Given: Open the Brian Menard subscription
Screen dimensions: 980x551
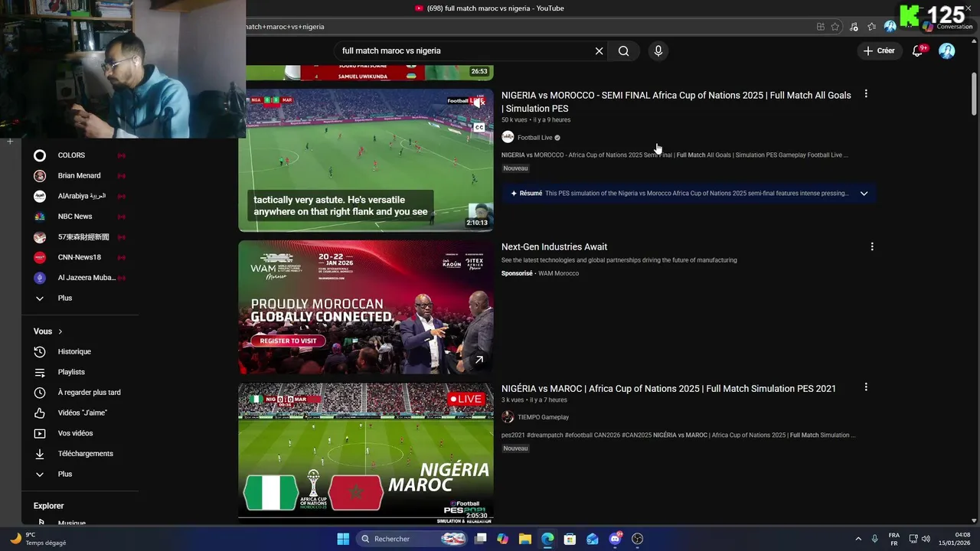Looking at the screenshot, I should pyautogui.click(x=80, y=175).
